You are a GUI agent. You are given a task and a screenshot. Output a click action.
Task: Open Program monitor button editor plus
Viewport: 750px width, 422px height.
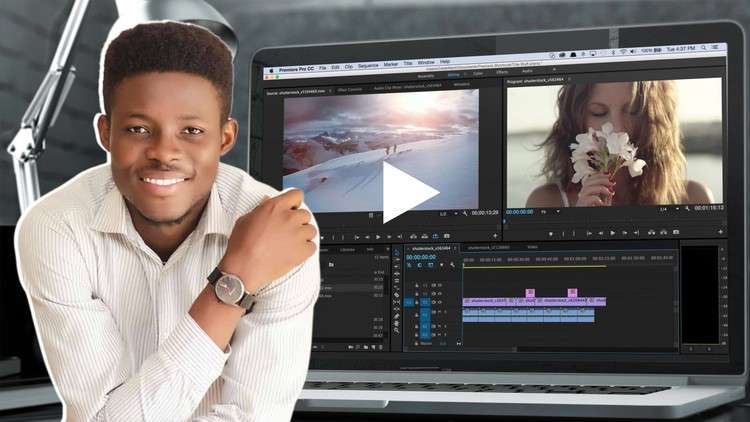tap(720, 232)
